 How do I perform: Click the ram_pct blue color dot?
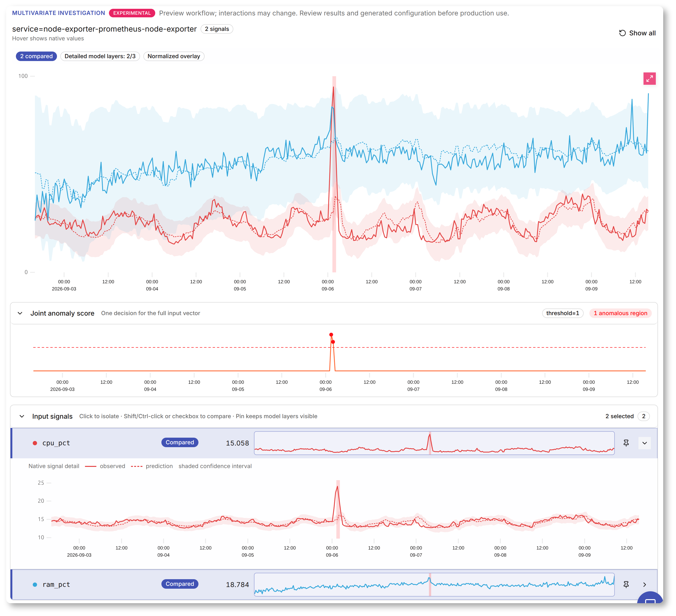click(35, 584)
